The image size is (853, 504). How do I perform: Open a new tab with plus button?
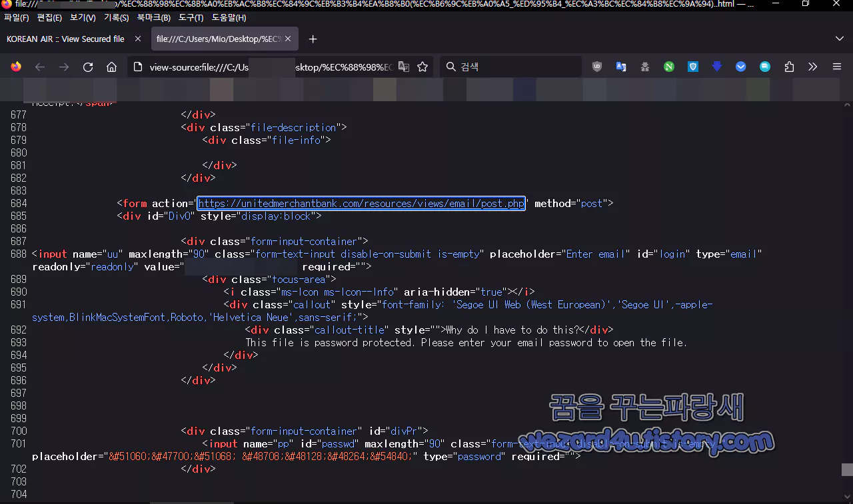pos(313,39)
